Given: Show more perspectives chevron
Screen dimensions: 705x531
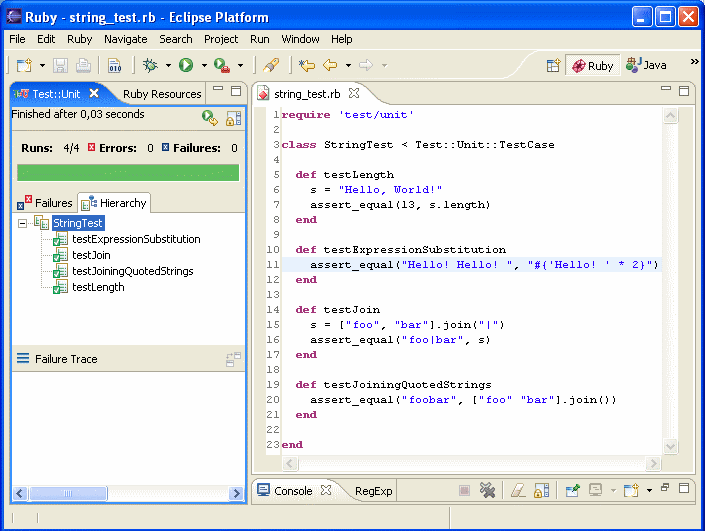Looking at the screenshot, I should pos(695,61).
